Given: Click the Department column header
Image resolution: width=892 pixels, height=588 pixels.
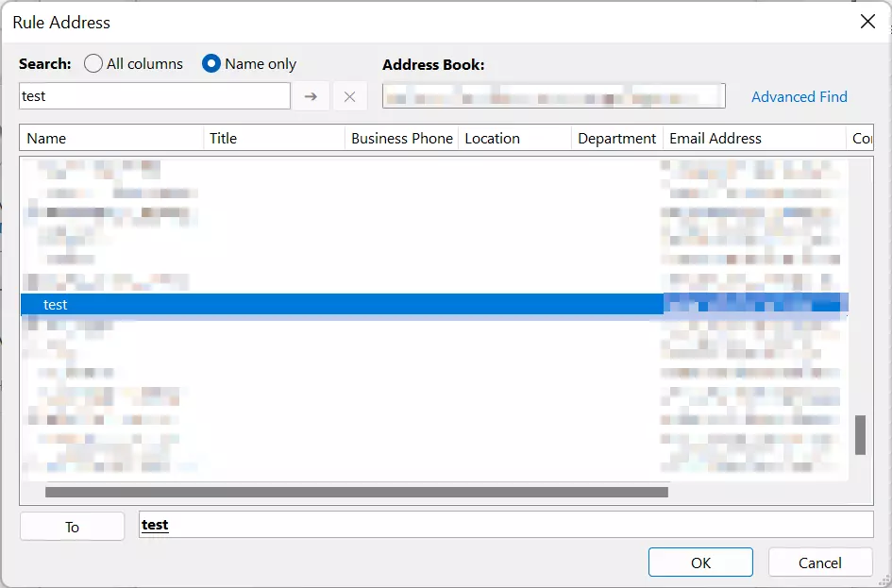Looking at the screenshot, I should (x=617, y=138).
